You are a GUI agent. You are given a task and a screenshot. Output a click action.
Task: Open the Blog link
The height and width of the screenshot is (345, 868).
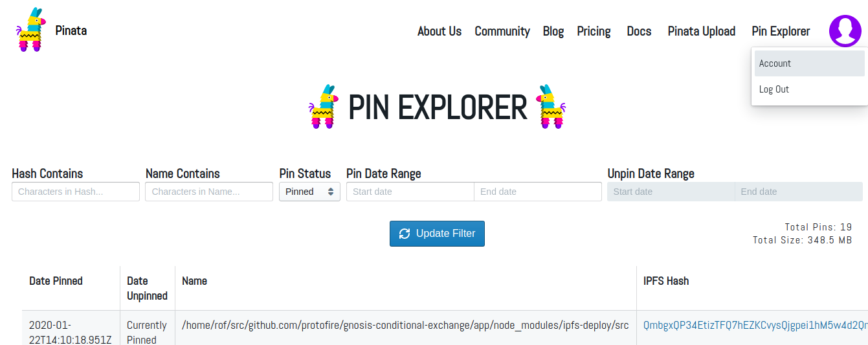pyautogui.click(x=553, y=31)
